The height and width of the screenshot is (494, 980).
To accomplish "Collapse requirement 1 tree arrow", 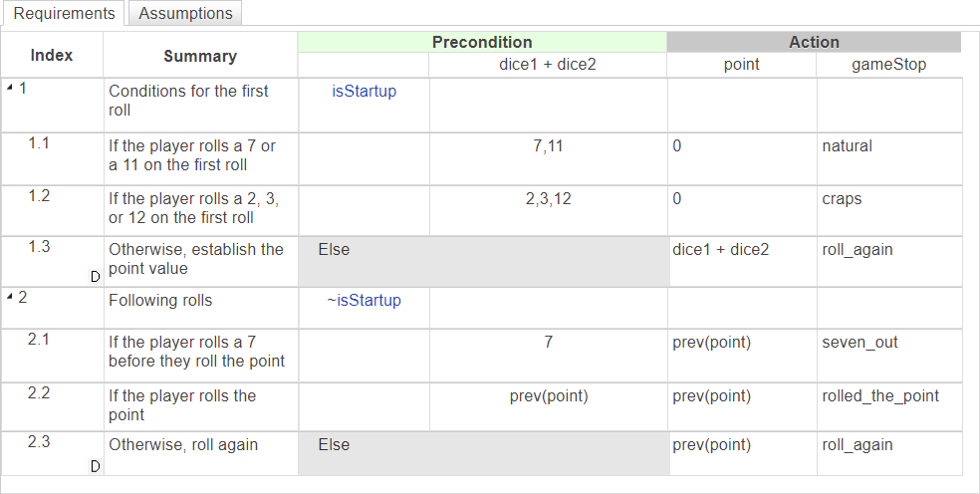I will (x=10, y=89).
